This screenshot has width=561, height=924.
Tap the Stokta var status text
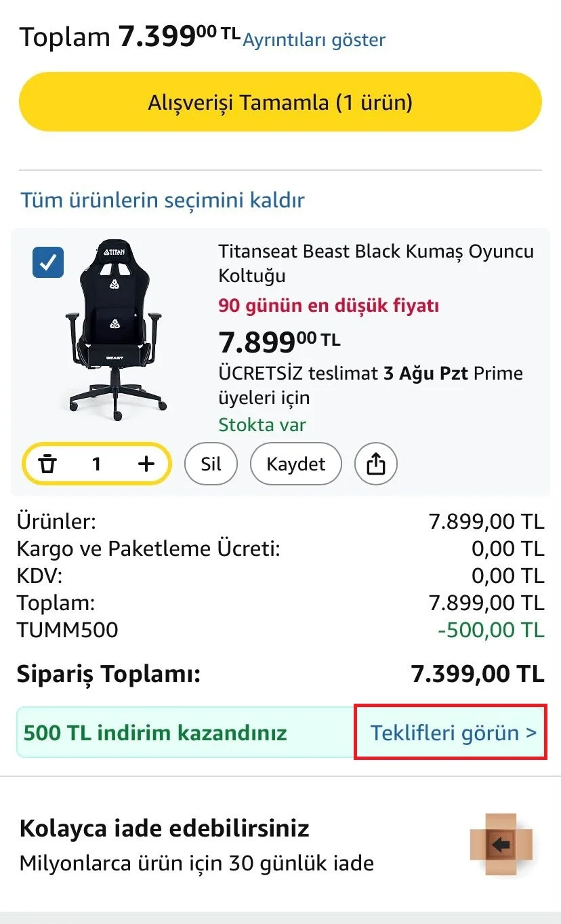coord(262,425)
